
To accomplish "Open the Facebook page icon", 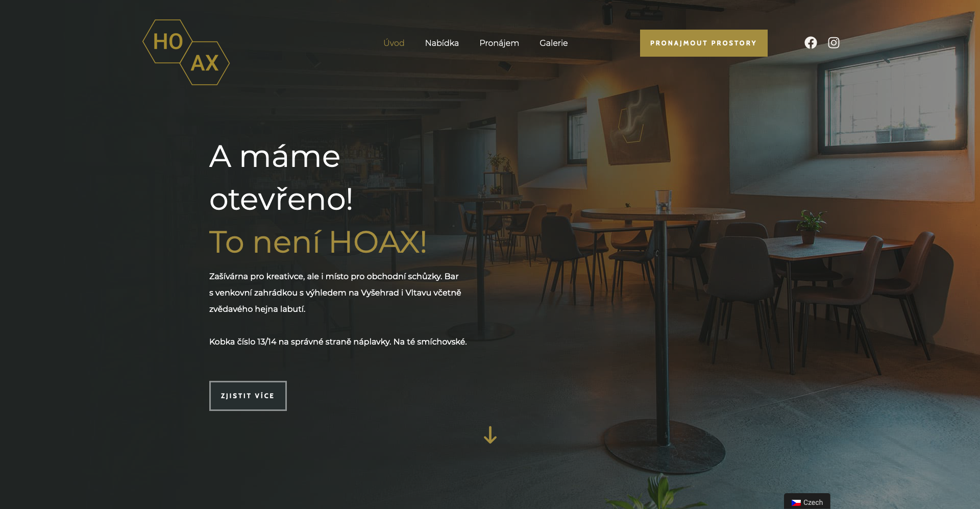I will click(811, 43).
